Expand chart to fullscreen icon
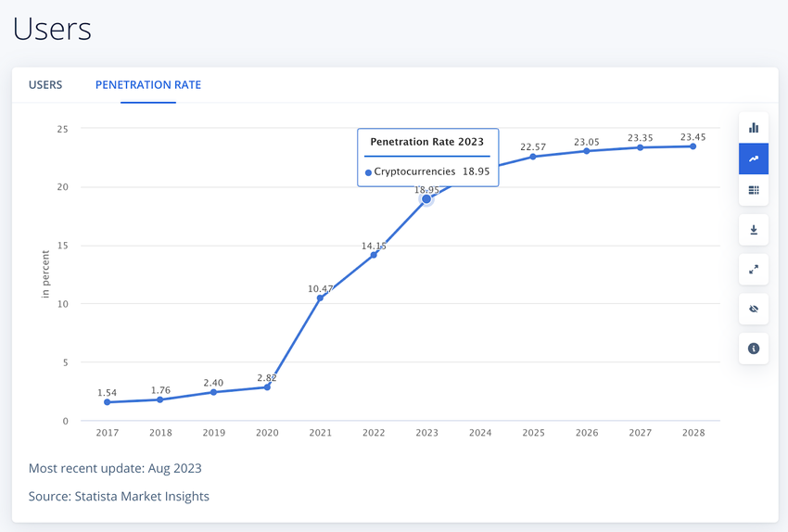The image size is (788, 532). coord(753,270)
